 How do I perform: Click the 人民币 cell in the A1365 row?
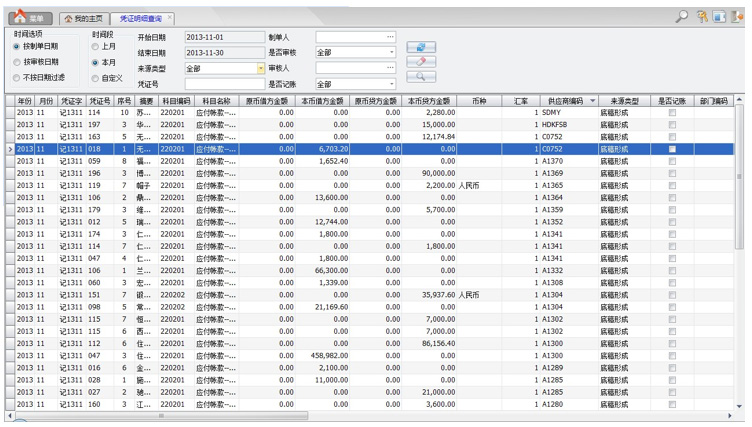pyautogui.click(x=479, y=186)
